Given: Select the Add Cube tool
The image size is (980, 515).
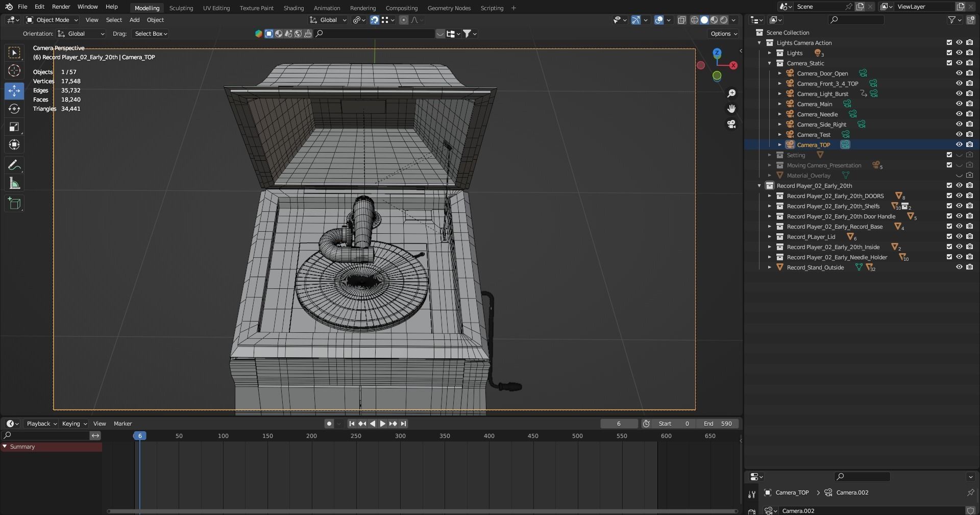Looking at the screenshot, I should 14,204.
